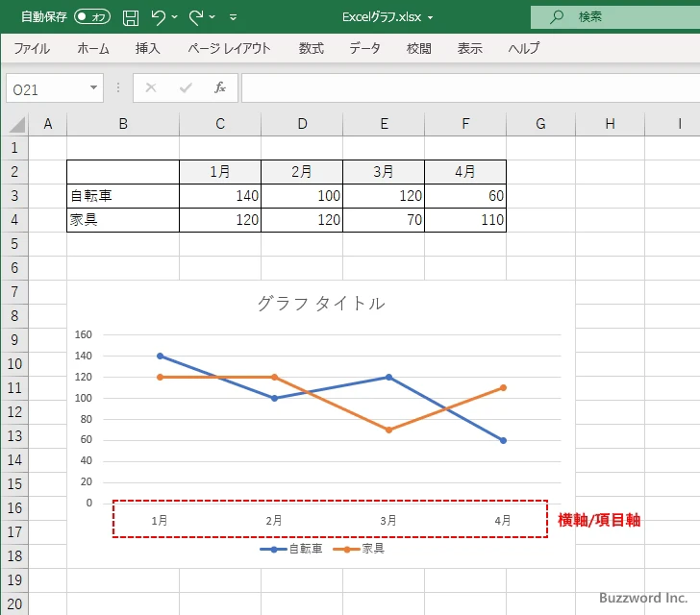Screen dimensions: 700x615
Task: Select column F header
Action: pos(465,124)
